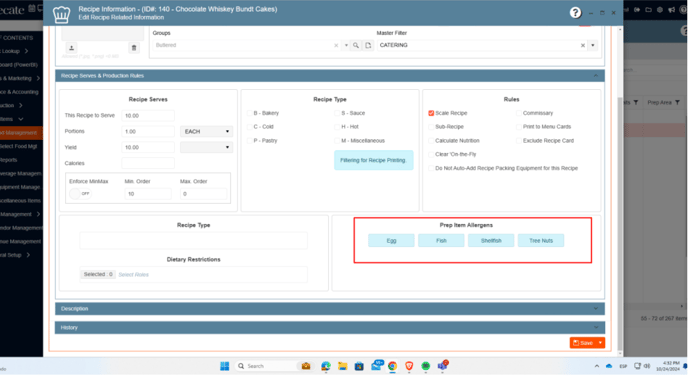Click the OneDrive cloud tray icon
Viewport: 688px width, 379px height.
(609, 366)
